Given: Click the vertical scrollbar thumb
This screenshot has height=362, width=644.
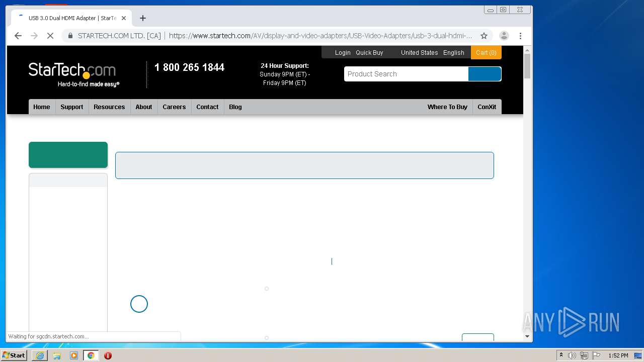Looking at the screenshot, I should point(527,66).
